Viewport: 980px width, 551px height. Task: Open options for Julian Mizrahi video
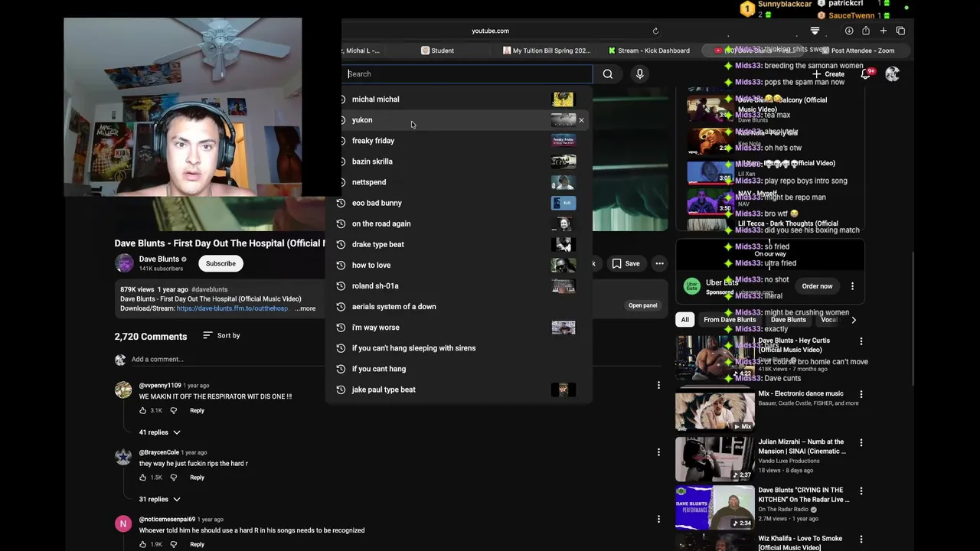(861, 442)
